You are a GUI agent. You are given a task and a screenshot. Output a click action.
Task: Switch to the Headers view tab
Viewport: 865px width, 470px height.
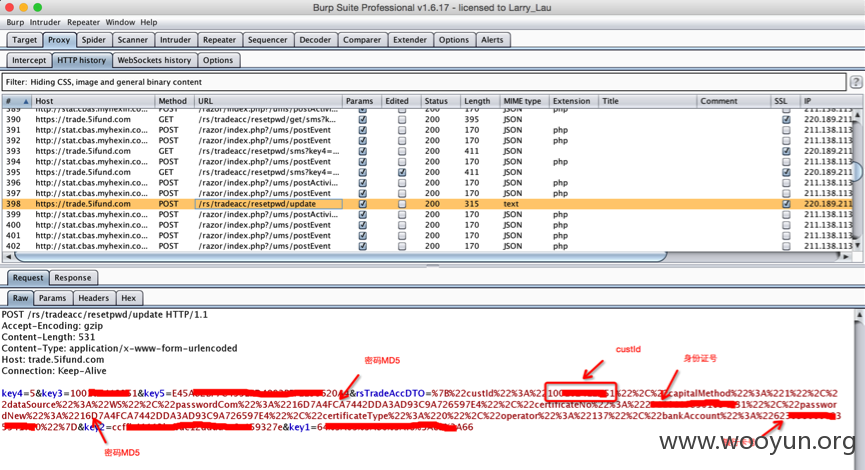(x=94, y=298)
